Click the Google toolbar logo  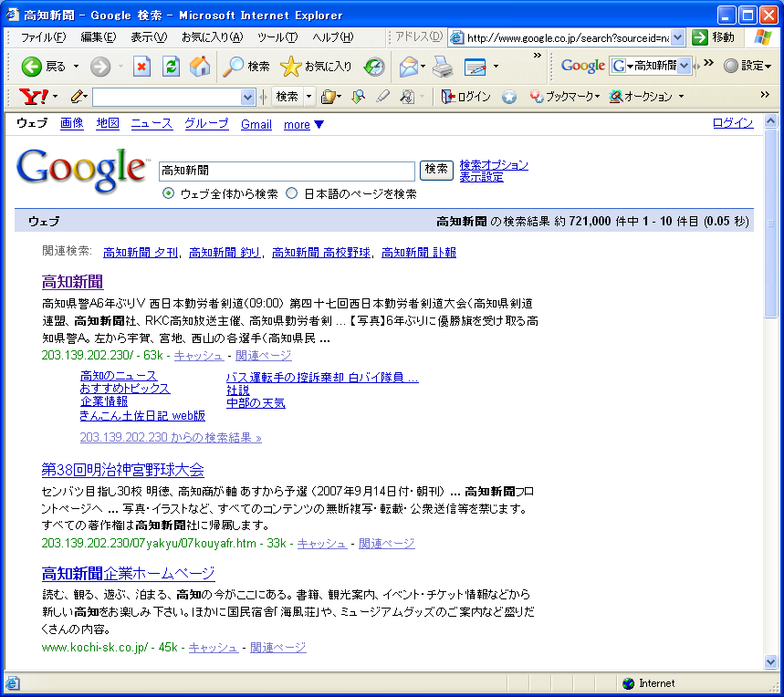click(x=583, y=66)
